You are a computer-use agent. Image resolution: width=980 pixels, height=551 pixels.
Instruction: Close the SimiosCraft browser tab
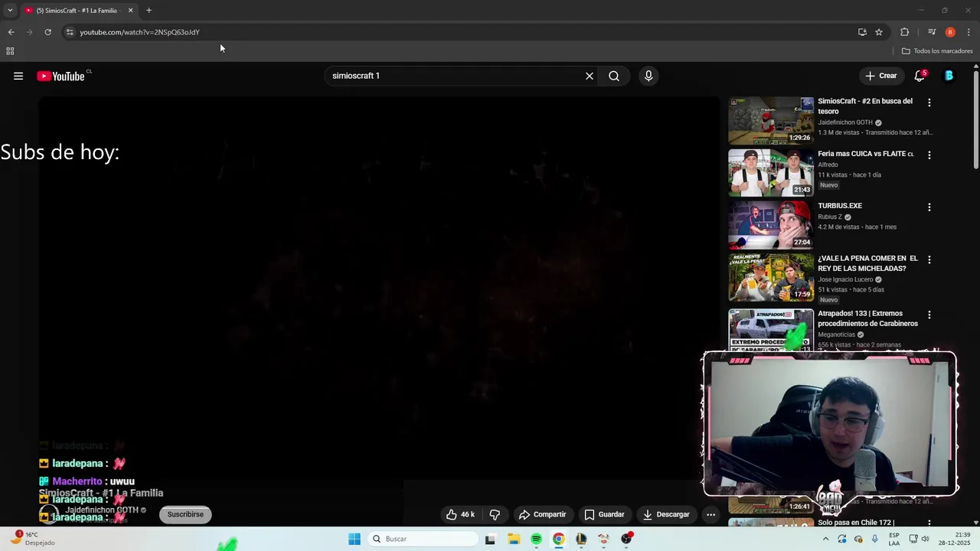tap(130, 11)
